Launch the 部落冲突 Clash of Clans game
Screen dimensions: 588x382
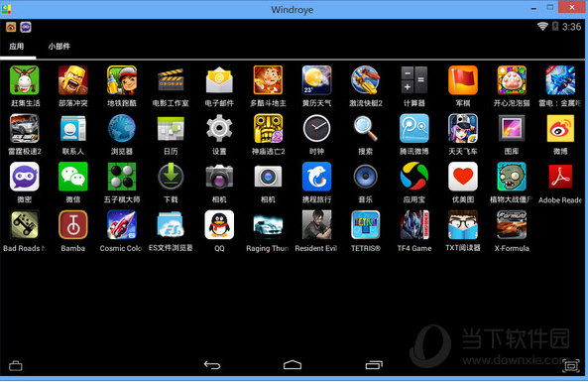tap(73, 80)
